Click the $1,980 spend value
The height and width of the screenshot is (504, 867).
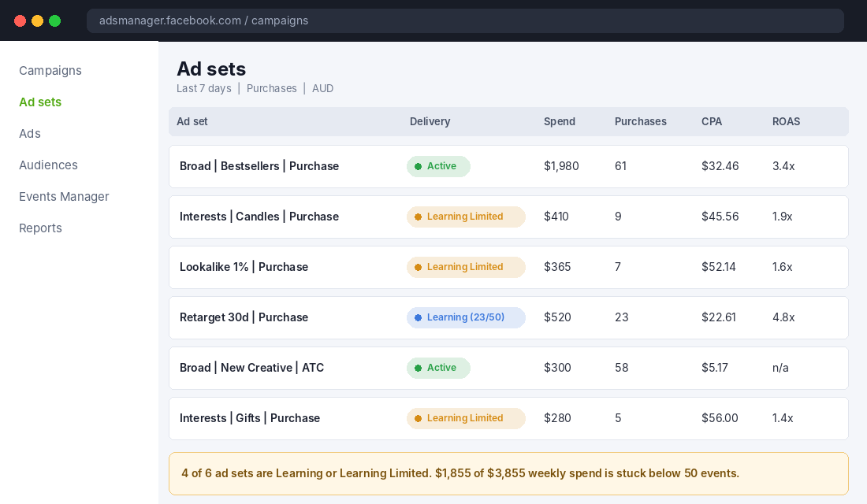click(561, 166)
